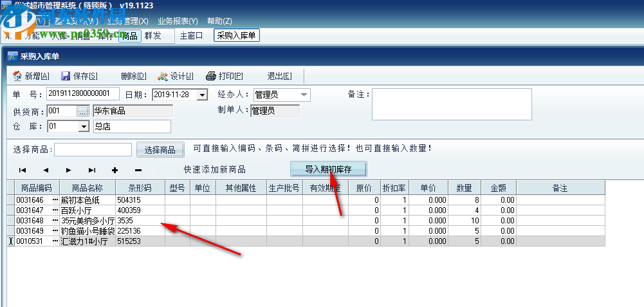The width and height of the screenshot is (644, 307).
Task: Click the 百跃小厅 product name cell
Action: point(87,210)
